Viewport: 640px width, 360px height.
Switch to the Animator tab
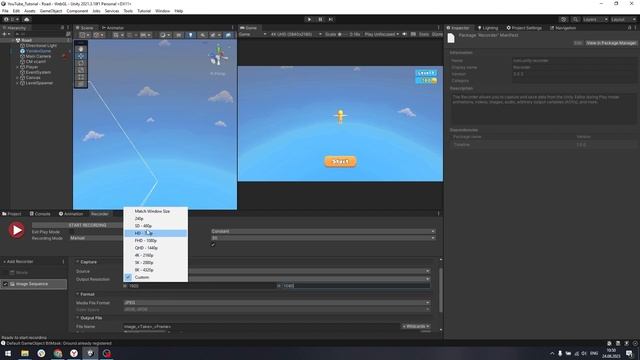[113, 28]
